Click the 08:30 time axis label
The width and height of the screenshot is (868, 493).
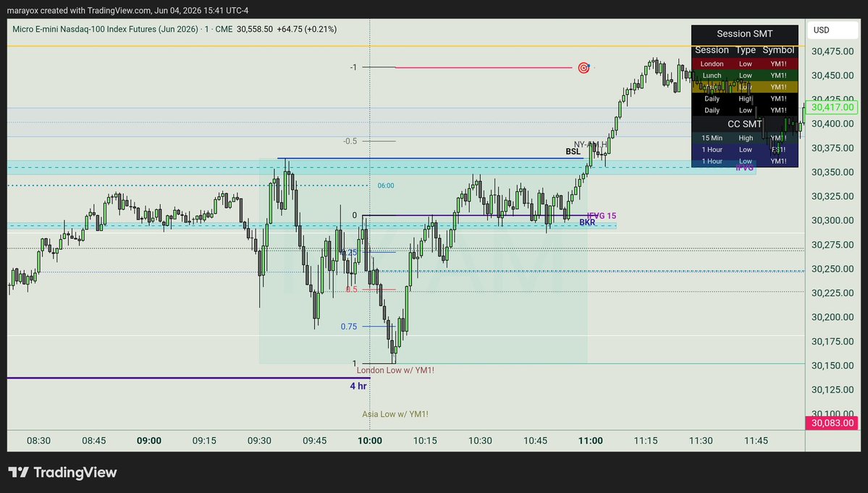[x=39, y=441]
